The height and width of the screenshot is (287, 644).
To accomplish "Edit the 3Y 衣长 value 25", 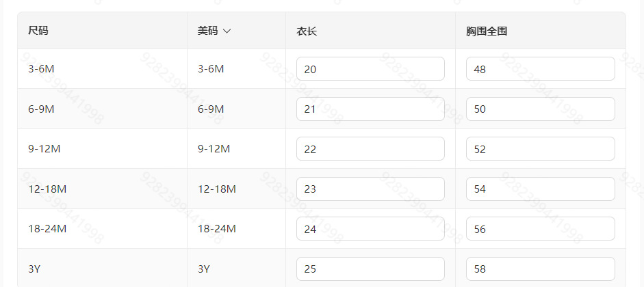I will tap(370, 269).
